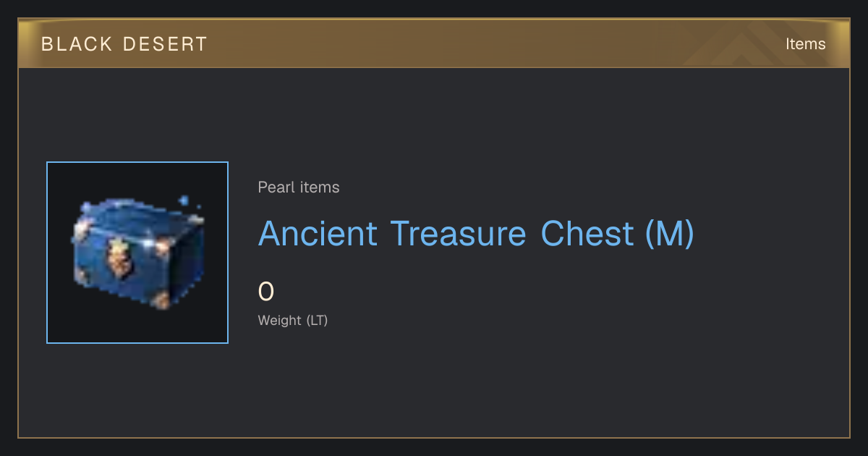Click the BLACK DESERT header title
The width and height of the screenshot is (868, 456).
click(x=124, y=44)
